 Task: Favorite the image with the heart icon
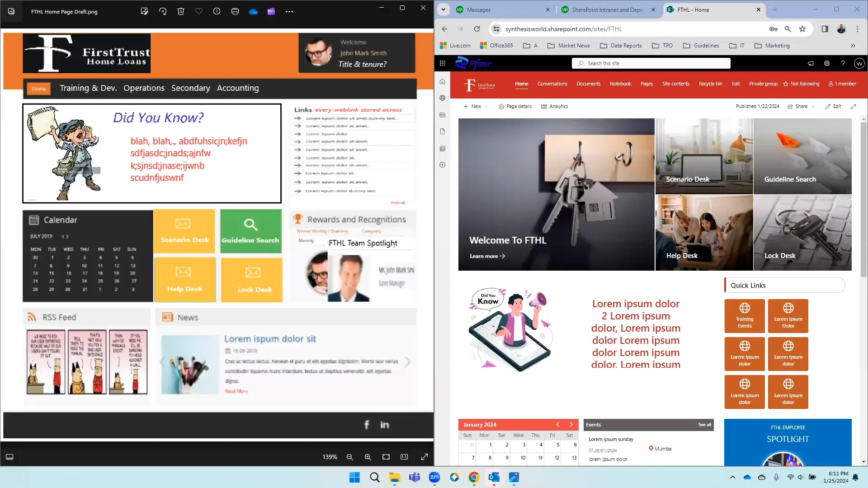pos(199,11)
